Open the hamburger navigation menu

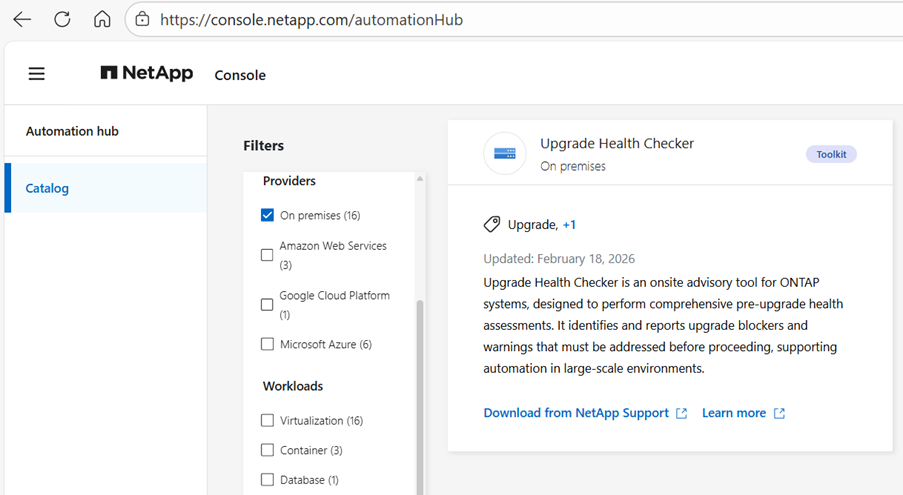[37, 74]
